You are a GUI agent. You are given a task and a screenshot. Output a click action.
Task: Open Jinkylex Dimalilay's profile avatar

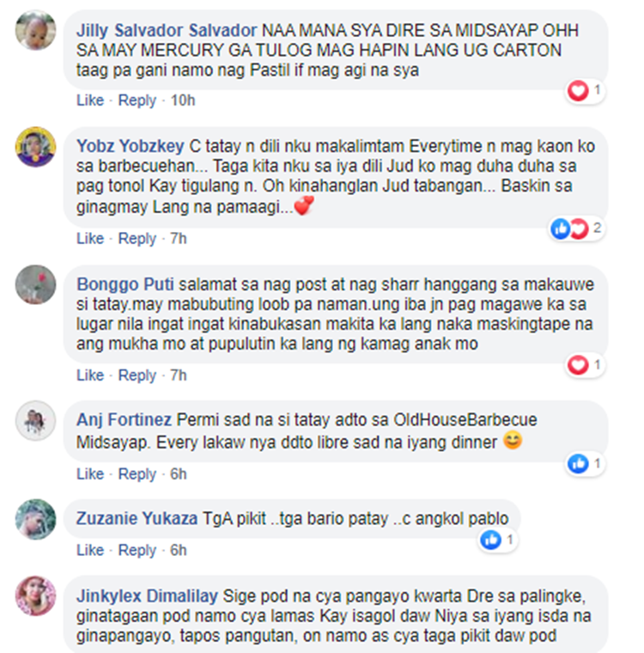click(x=36, y=596)
